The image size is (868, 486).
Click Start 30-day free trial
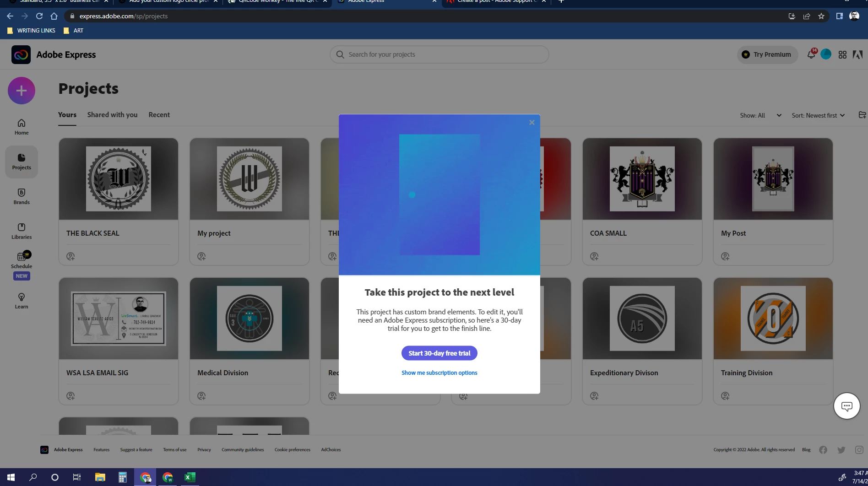tap(439, 353)
